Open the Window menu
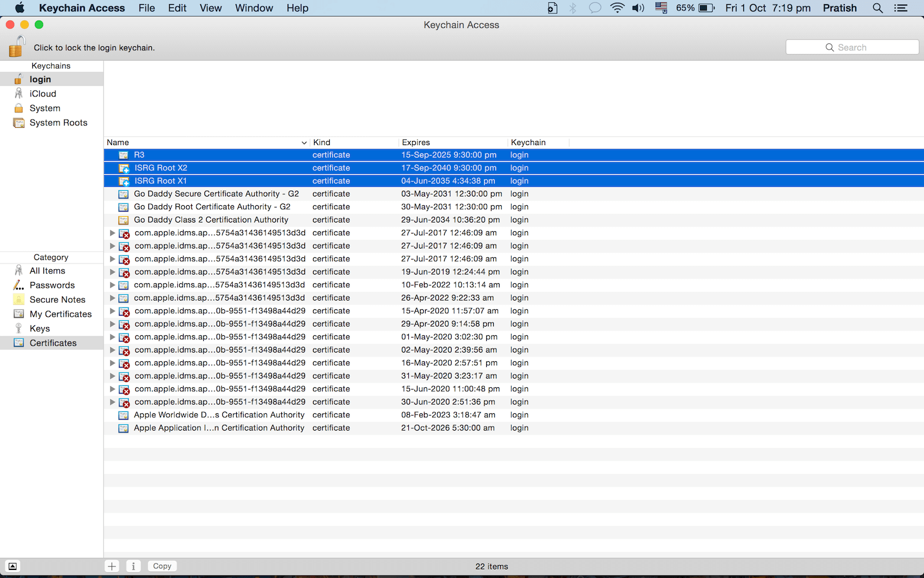Image resolution: width=924 pixels, height=578 pixels. point(254,8)
